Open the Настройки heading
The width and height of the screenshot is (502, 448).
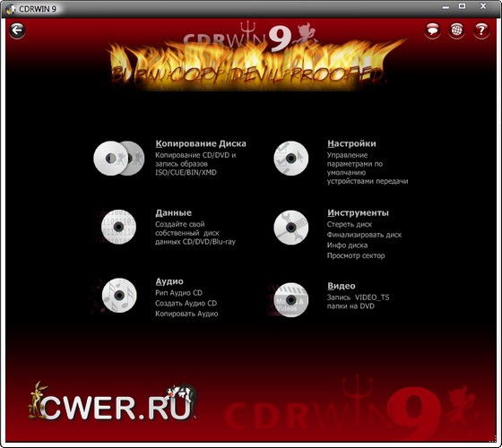click(351, 143)
